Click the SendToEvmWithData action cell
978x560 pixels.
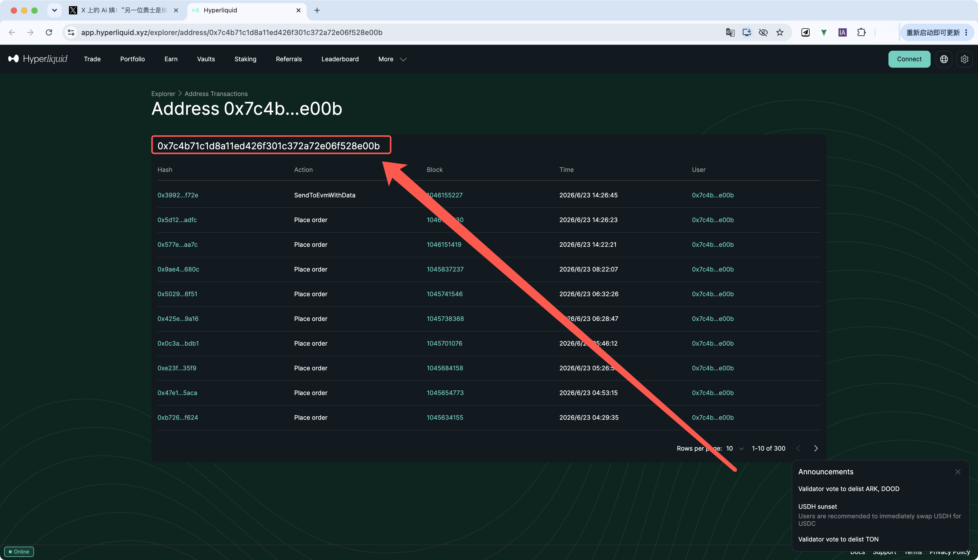coord(325,195)
